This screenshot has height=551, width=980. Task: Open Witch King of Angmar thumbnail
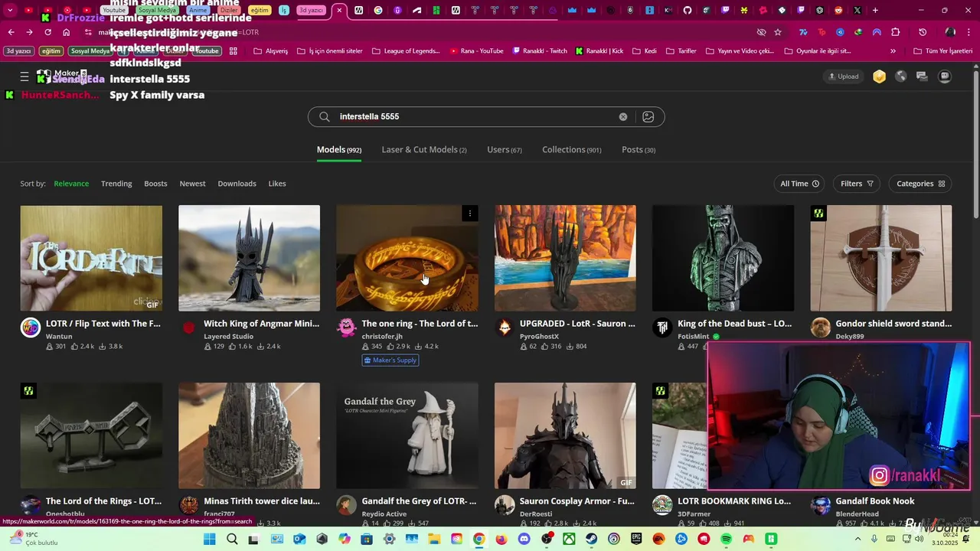tap(249, 258)
